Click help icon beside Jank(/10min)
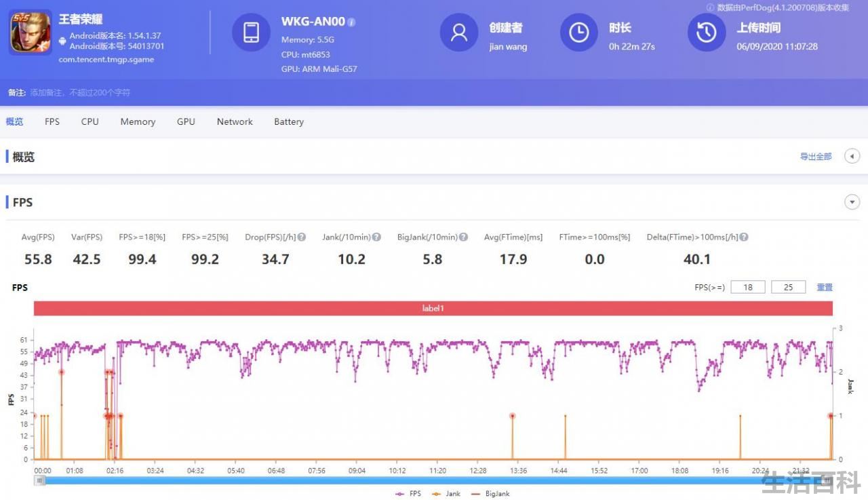Viewport: 868px width, 500px height. pos(376,237)
